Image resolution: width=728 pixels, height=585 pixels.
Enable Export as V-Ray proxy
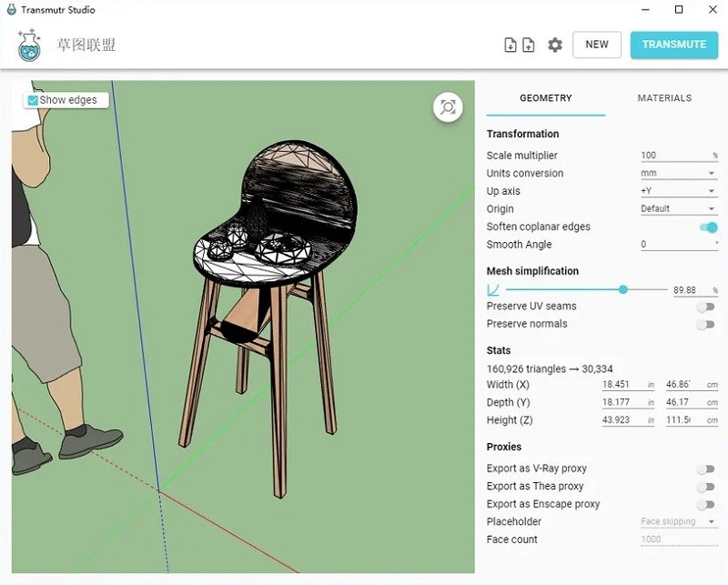pos(707,469)
